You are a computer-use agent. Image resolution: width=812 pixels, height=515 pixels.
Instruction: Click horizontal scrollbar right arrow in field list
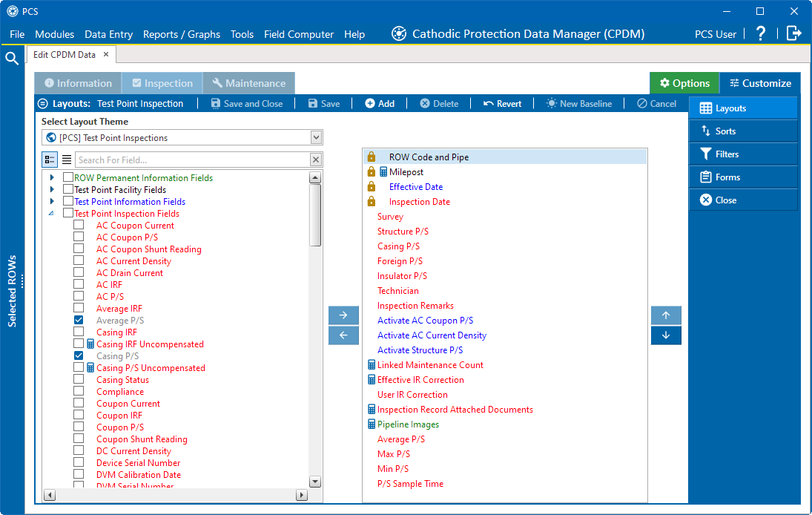click(301, 495)
